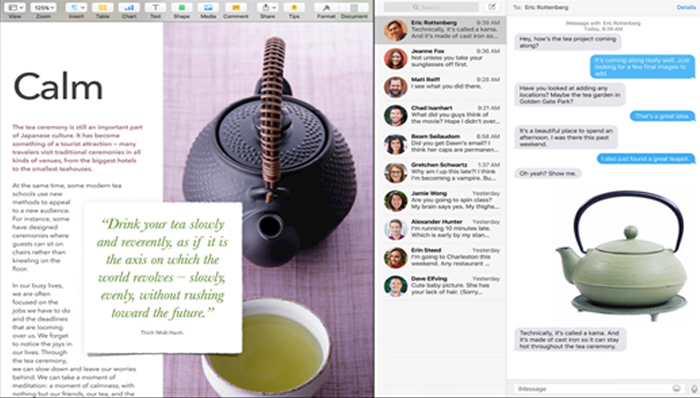Viewport: 700px width, 398px height.
Task: Click the Table toolbar icon
Action: click(x=103, y=8)
